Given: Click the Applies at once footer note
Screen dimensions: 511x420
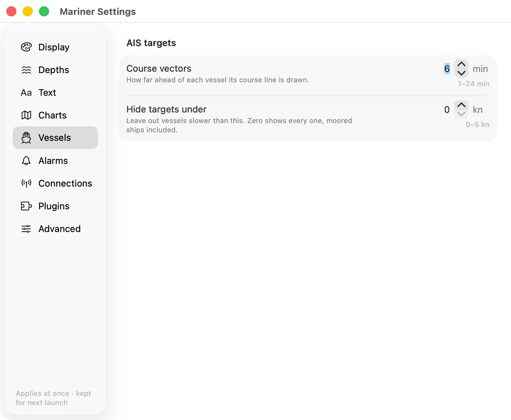Looking at the screenshot, I should [53, 398].
